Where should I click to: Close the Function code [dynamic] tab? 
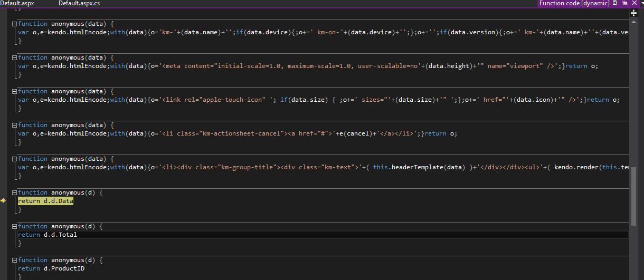click(634, 3)
